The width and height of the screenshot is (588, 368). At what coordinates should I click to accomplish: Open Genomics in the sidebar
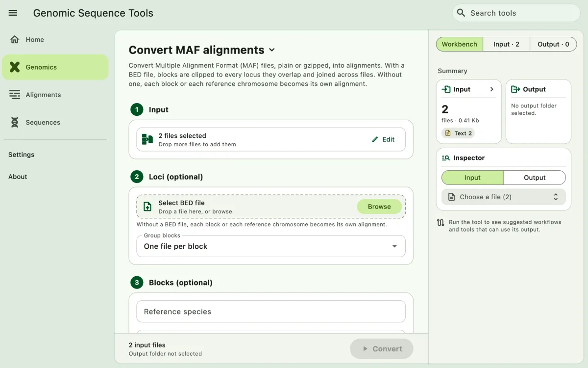(x=55, y=67)
